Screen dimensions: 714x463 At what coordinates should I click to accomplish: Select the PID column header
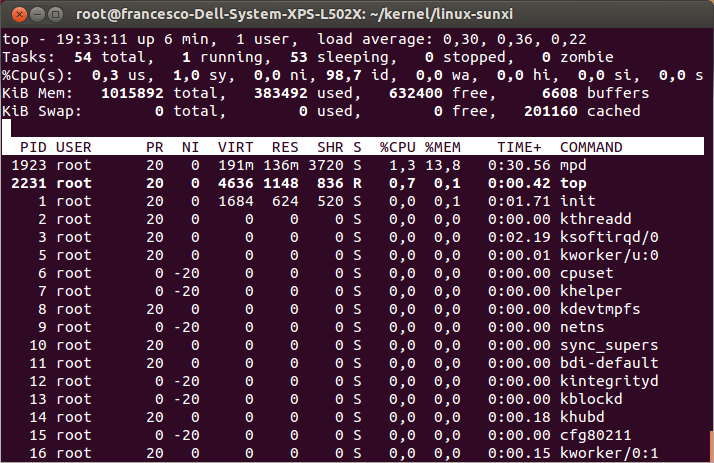point(33,148)
